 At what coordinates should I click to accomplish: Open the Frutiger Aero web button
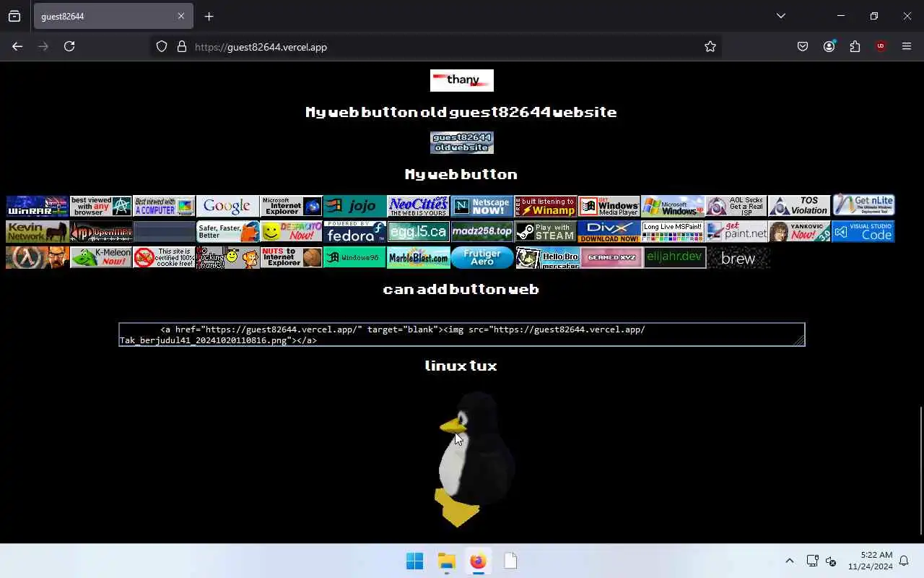[481, 258]
